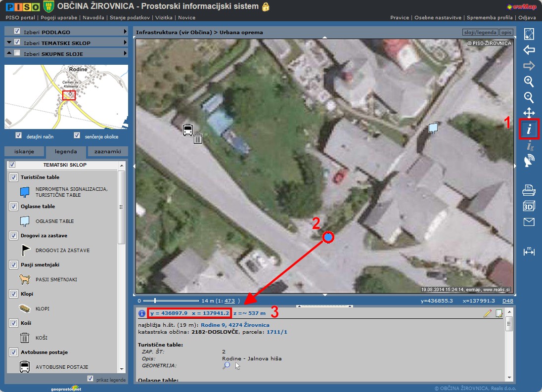Switch to the 'iskanje' tab
The image size is (542, 392).
pos(24,152)
